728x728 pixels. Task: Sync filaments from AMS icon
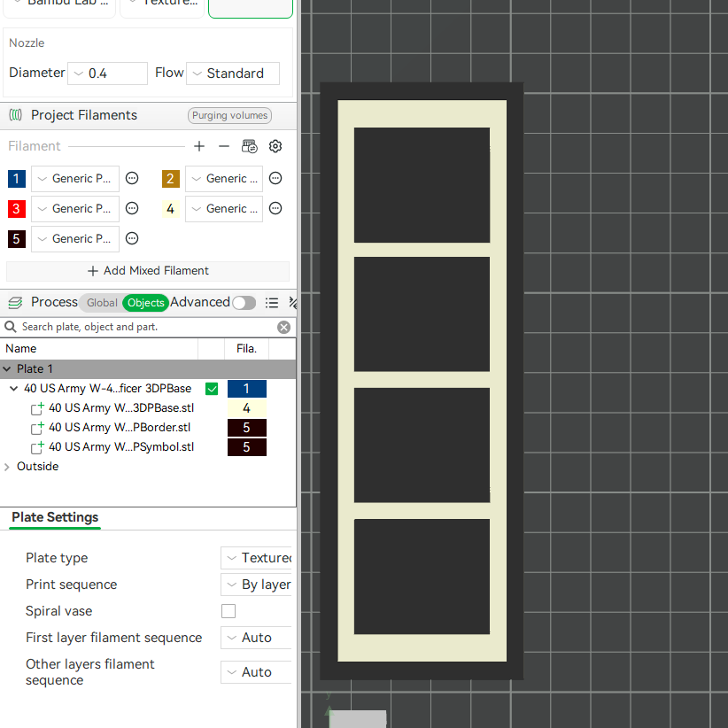click(250, 146)
